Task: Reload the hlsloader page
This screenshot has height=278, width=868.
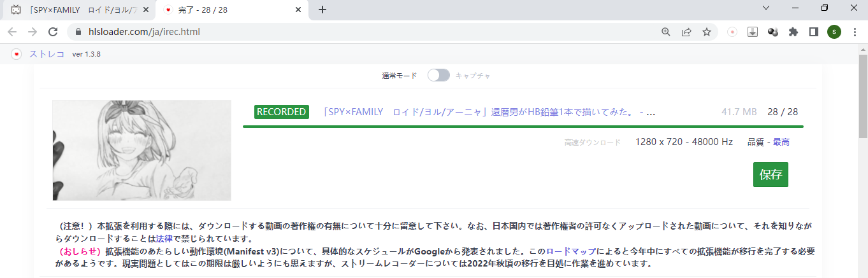Action: [x=54, y=32]
